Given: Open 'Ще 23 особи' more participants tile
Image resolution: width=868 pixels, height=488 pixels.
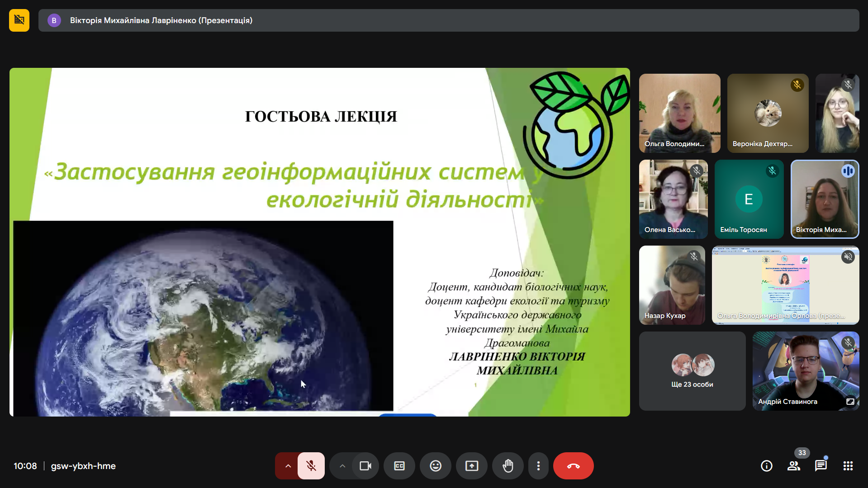Looking at the screenshot, I should click(x=692, y=371).
